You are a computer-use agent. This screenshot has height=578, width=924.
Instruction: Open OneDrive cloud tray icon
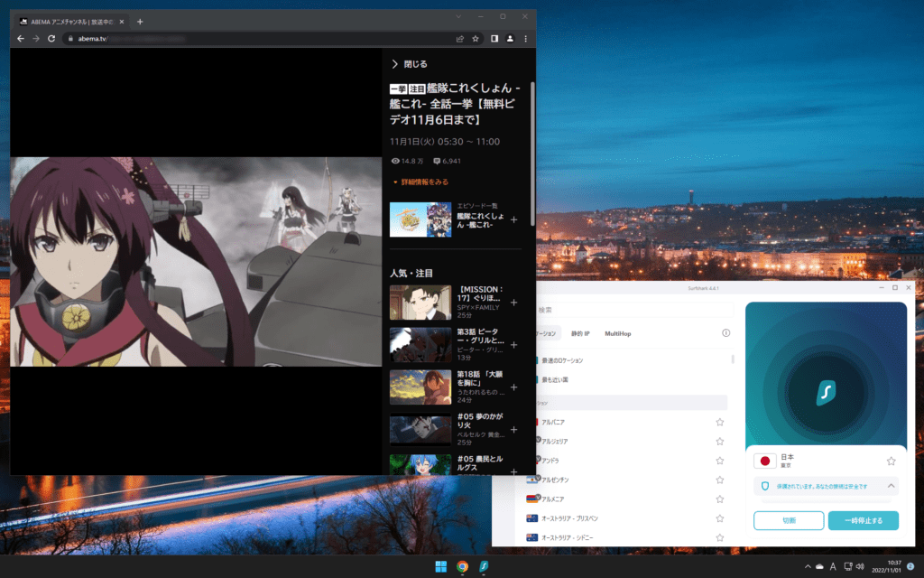coord(819,567)
